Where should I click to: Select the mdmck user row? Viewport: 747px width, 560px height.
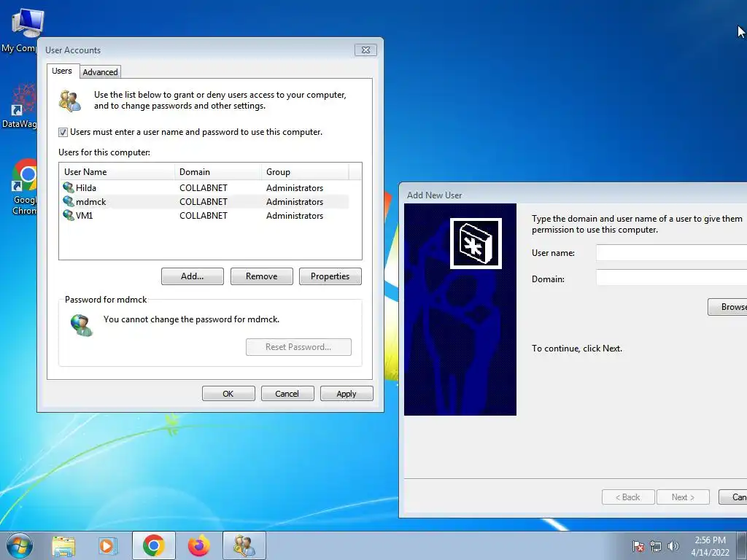(204, 201)
